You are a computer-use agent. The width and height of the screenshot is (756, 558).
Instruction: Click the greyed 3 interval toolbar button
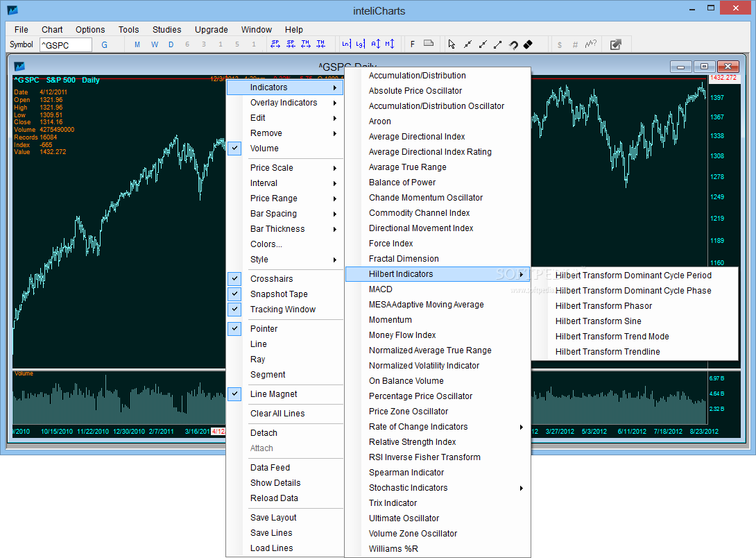(x=204, y=44)
